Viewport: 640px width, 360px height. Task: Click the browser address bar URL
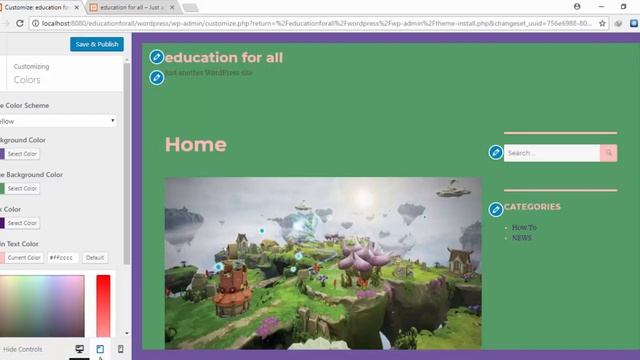[316, 23]
